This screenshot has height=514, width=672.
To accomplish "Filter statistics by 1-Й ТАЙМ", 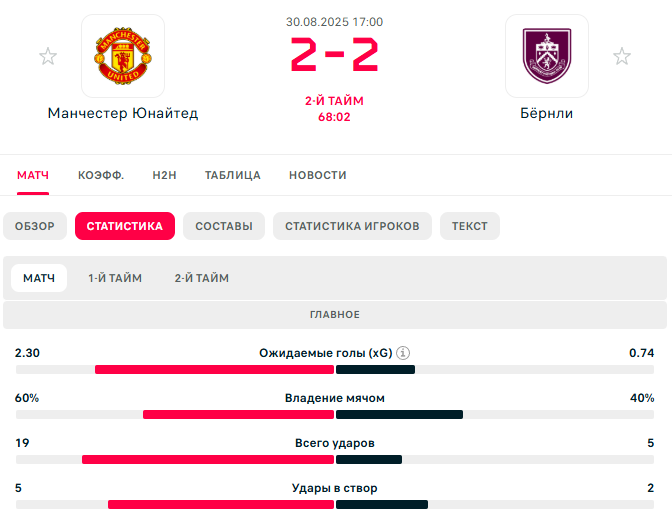I will (115, 278).
